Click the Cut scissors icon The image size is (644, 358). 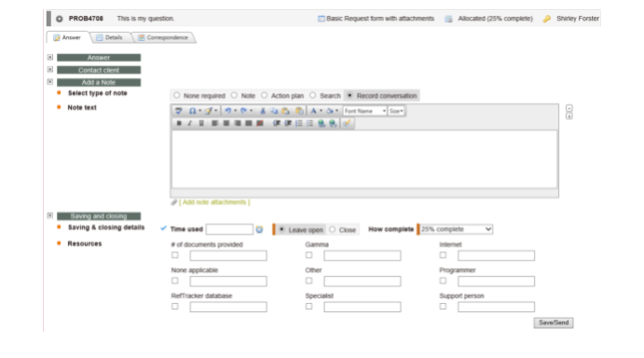pos(263,111)
